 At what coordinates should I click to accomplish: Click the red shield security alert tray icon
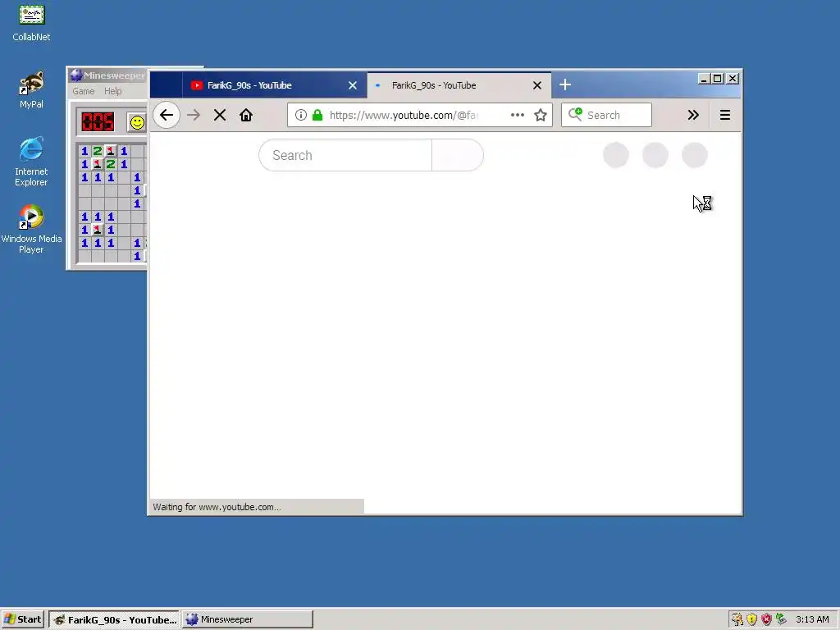[x=767, y=619]
